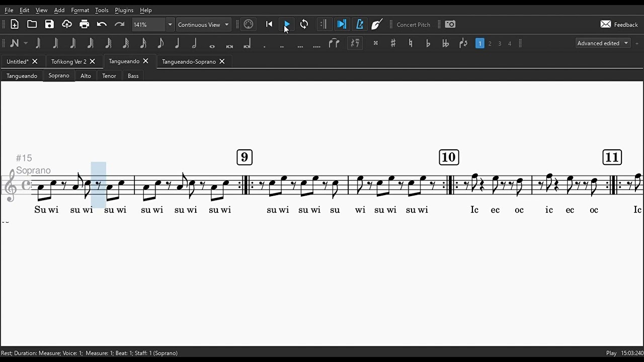Start playback with the blue play button
Image resolution: width=644 pixels, height=362 pixels.
click(x=287, y=24)
